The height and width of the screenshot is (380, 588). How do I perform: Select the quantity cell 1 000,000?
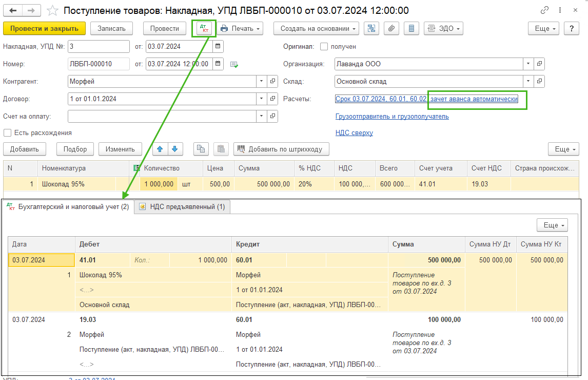159,184
